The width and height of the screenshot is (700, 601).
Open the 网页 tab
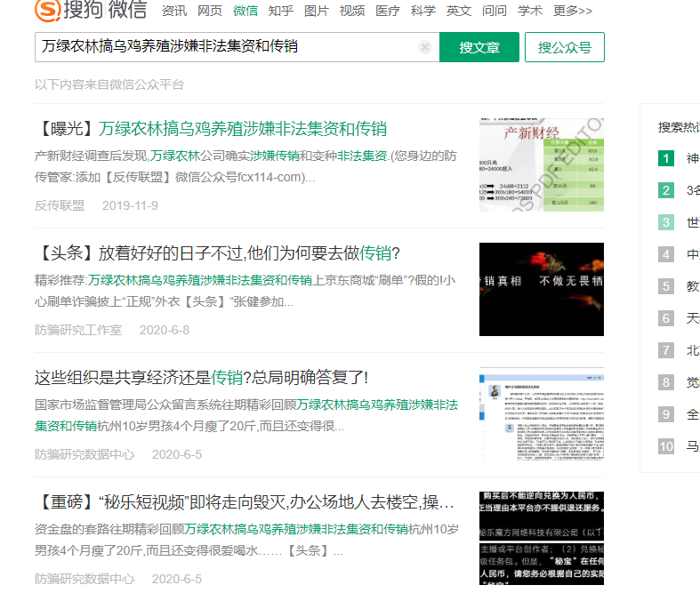point(210,11)
